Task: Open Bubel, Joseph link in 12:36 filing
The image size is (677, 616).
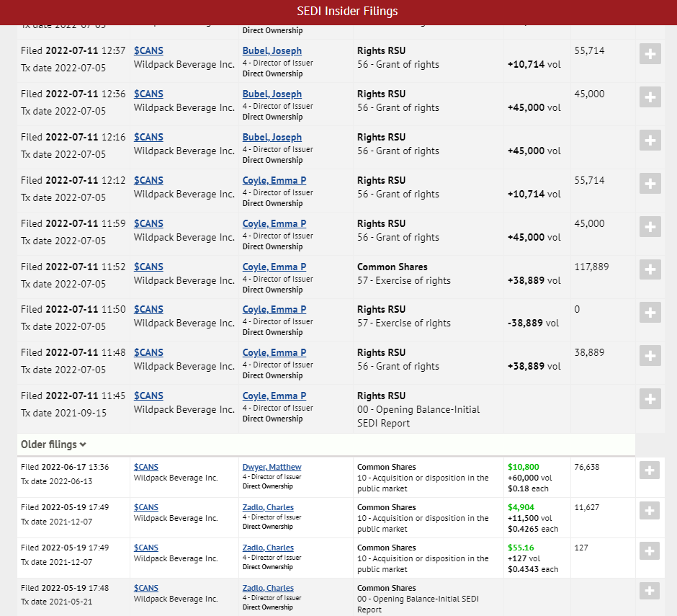Action: 272,94
